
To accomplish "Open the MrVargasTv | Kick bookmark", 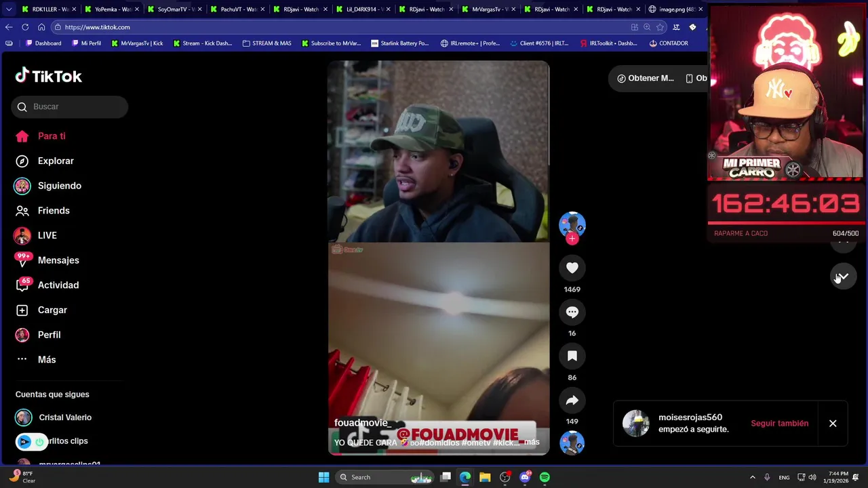I will [x=136, y=43].
